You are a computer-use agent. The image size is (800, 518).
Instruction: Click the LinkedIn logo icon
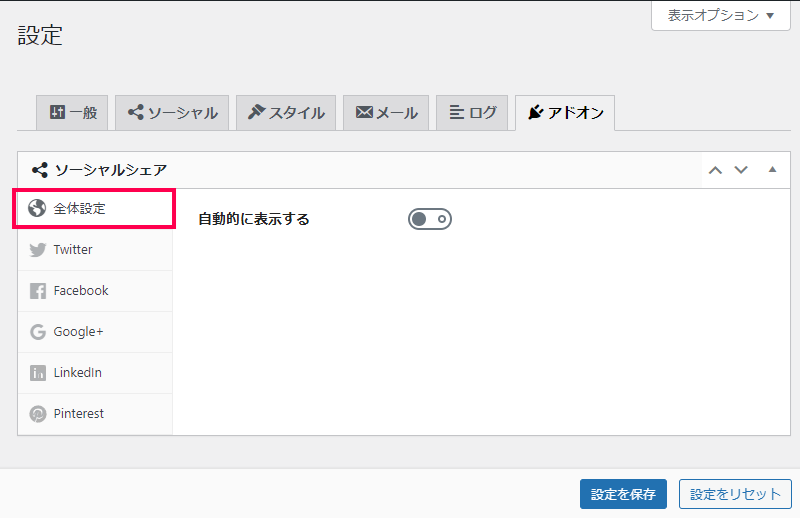point(38,373)
